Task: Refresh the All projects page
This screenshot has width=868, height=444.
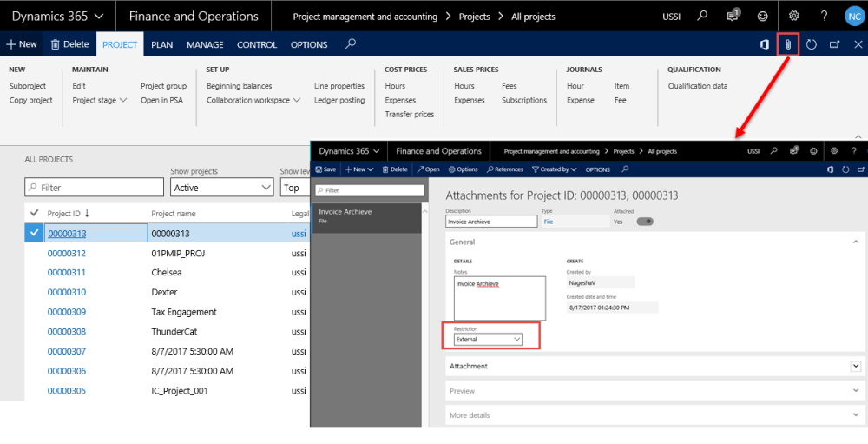Action: pos(812,44)
